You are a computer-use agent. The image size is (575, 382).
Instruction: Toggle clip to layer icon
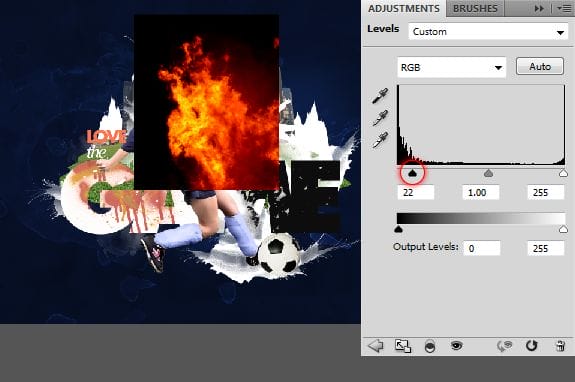[430, 346]
